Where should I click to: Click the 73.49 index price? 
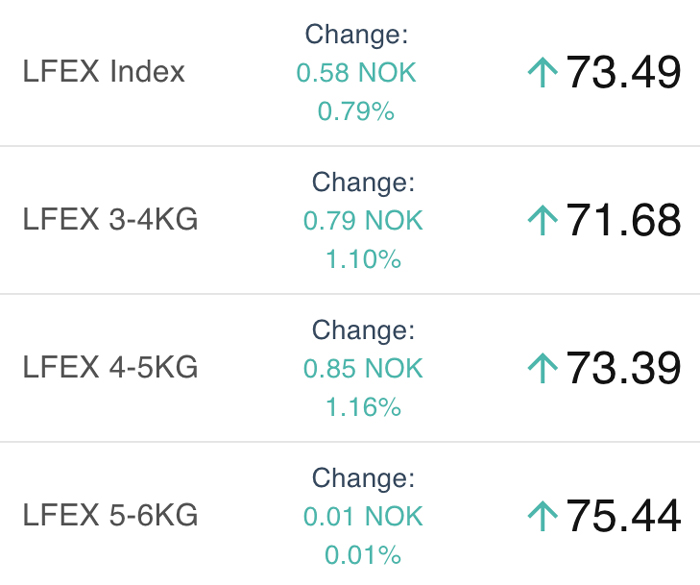tap(624, 72)
